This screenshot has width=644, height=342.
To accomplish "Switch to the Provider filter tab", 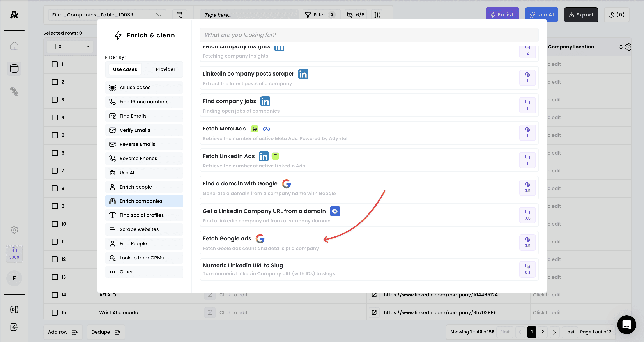I will [165, 69].
